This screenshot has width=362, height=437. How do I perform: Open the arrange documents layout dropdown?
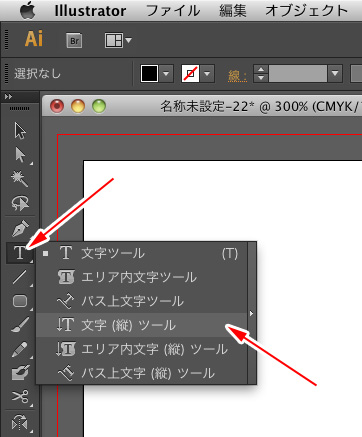click(118, 41)
